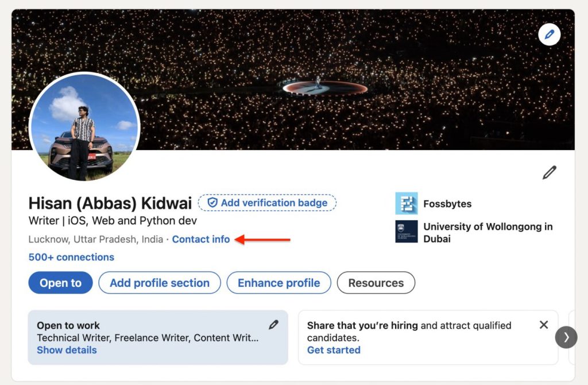588x385 pixels.
Task: Dismiss the hiring suggestion card
Action: (544, 325)
